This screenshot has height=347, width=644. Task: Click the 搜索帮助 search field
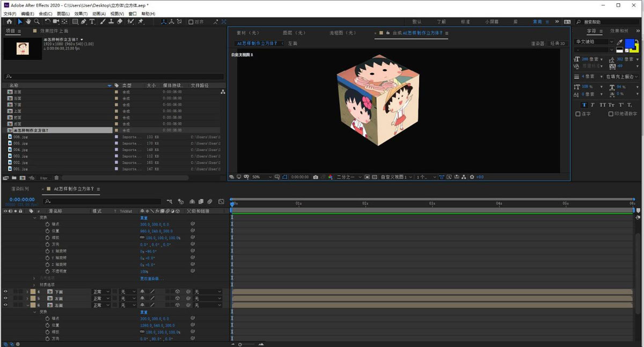(x=609, y=22)
